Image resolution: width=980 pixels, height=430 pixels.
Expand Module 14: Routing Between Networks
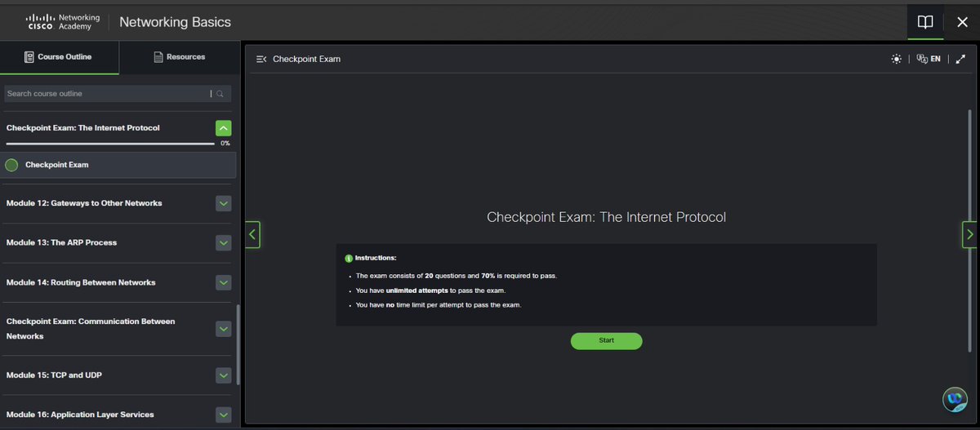224,282
